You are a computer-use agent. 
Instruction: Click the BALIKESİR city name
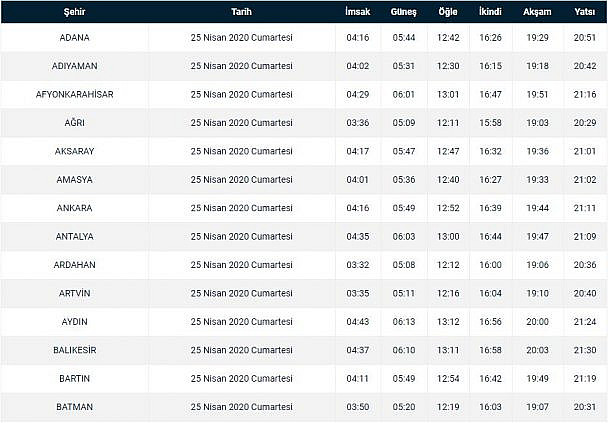[x=74, y=350]
